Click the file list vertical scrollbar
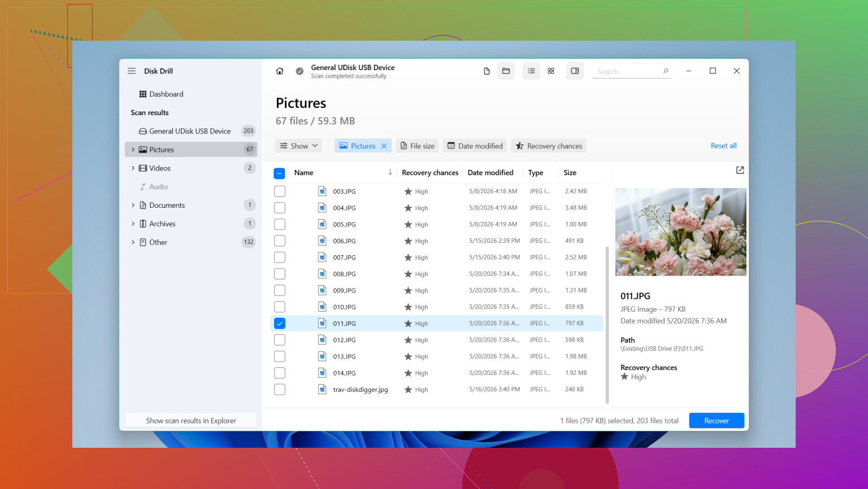868x489 pixels. [x=607, y=325]
